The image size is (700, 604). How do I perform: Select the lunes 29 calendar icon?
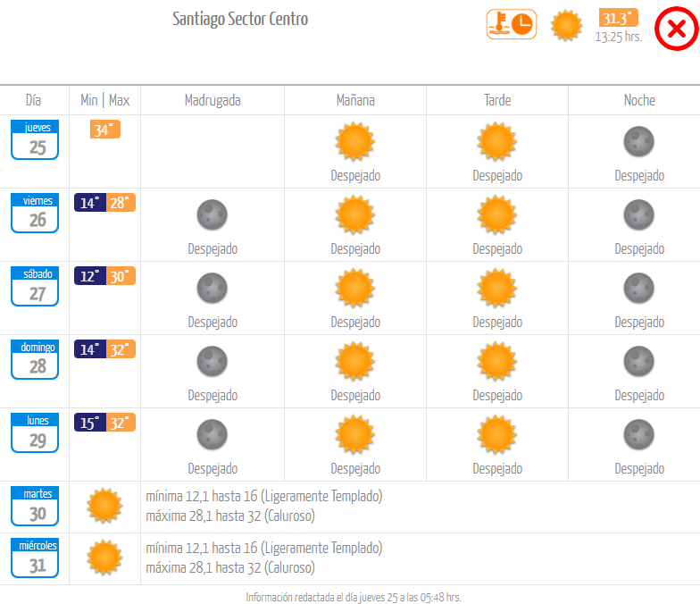(x=35, y=432)
